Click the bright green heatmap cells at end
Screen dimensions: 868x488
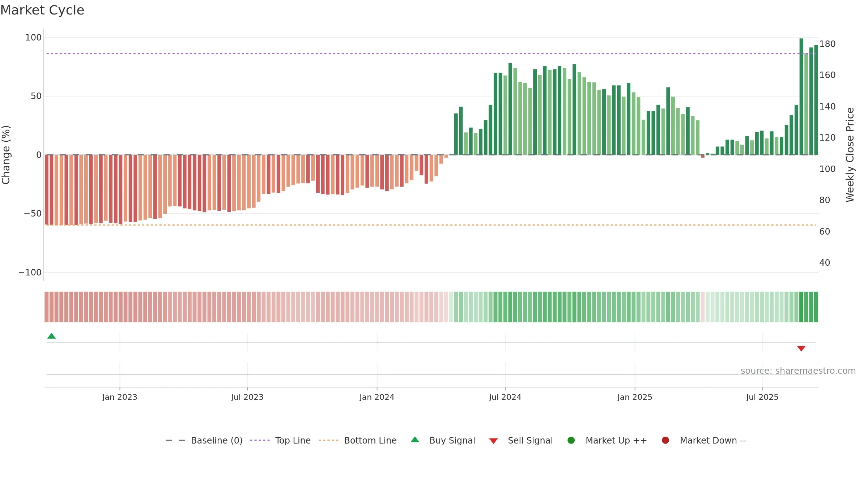pos(809,307)
